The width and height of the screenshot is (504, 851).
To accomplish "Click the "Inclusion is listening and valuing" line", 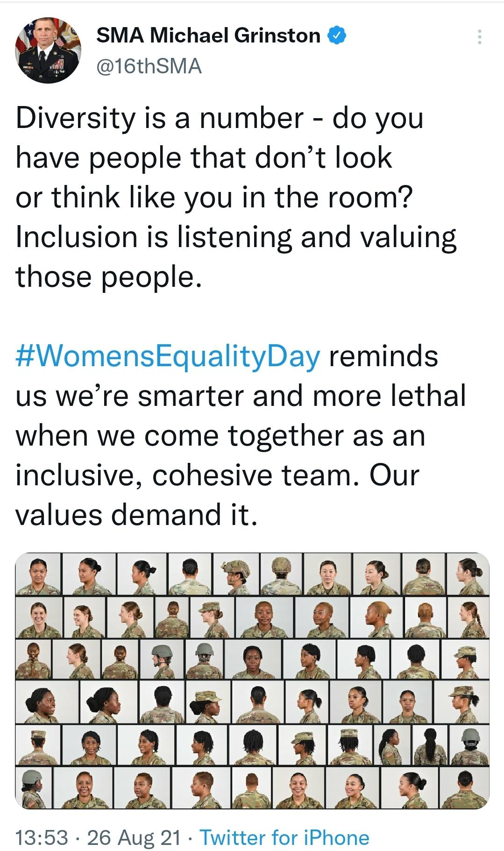I will click(236, 237).
